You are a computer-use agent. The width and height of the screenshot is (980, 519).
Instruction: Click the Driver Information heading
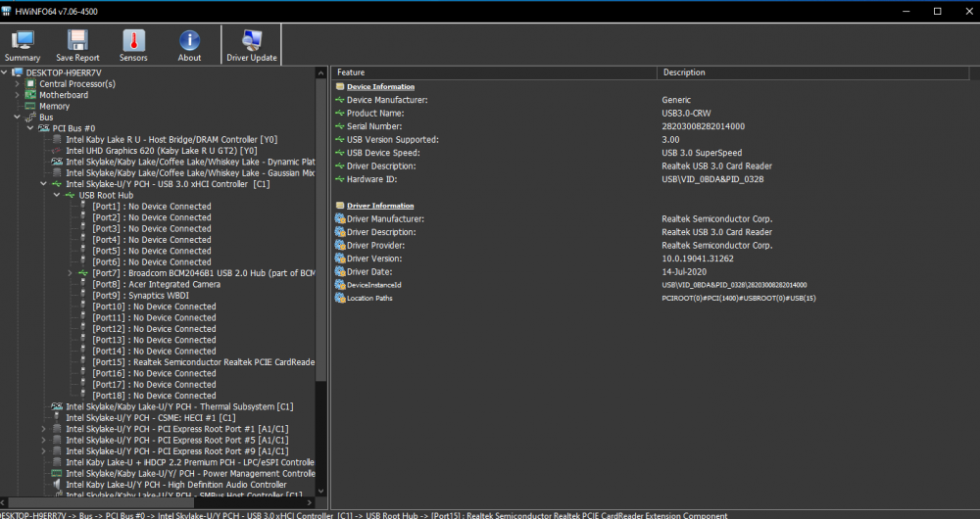tap(380, 206)
